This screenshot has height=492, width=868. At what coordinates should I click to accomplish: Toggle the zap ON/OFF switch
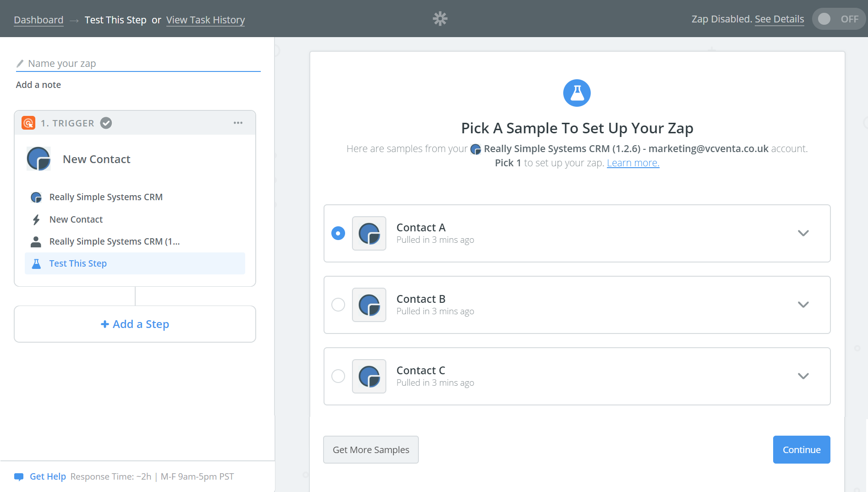click(x=839, y=19)
